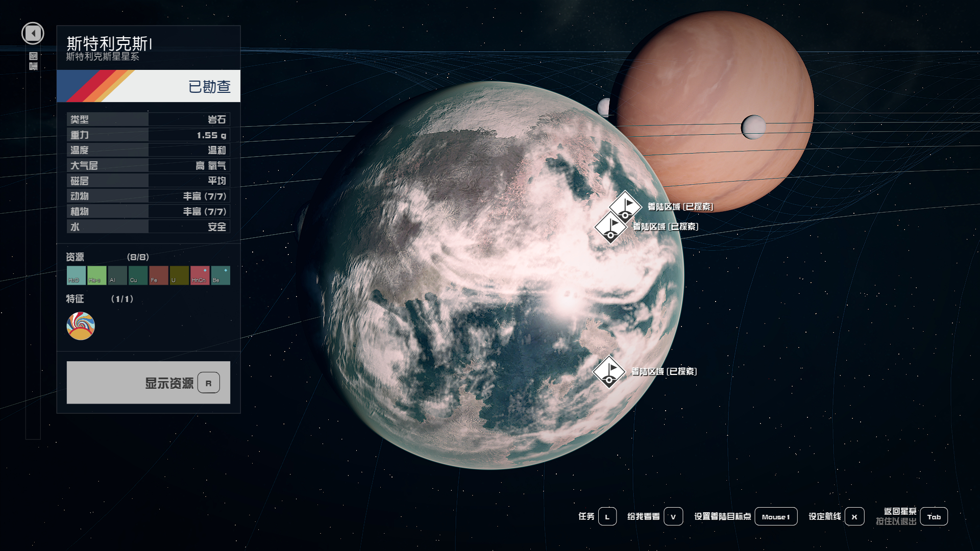Click the lowest 着陆区域 [已探索] label
The width and height of the screenshot is (980, 551).
(x=664, y=371)
